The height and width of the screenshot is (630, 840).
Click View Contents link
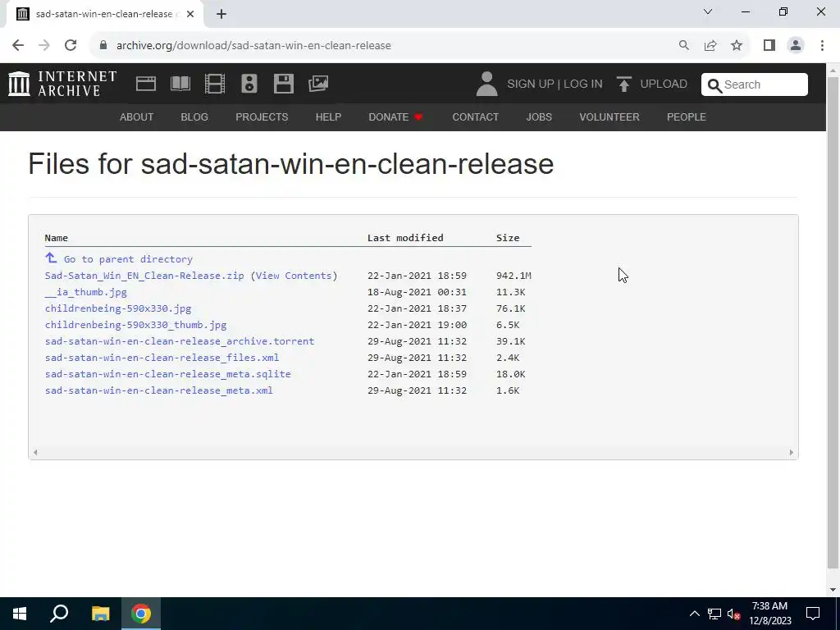(294, 276)
